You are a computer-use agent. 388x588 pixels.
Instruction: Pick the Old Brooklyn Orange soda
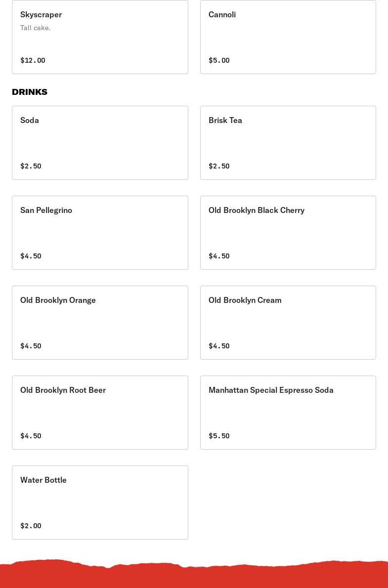100,323
